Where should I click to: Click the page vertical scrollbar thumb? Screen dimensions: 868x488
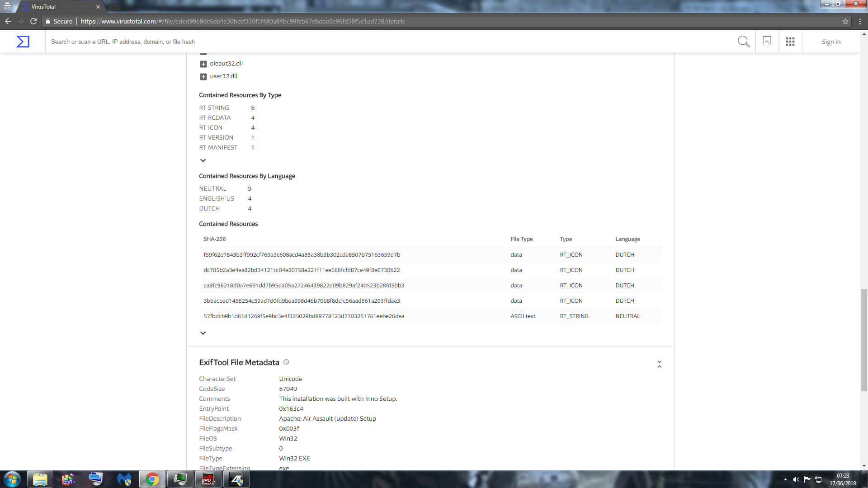pyautogui.click(x=864, y=340)
